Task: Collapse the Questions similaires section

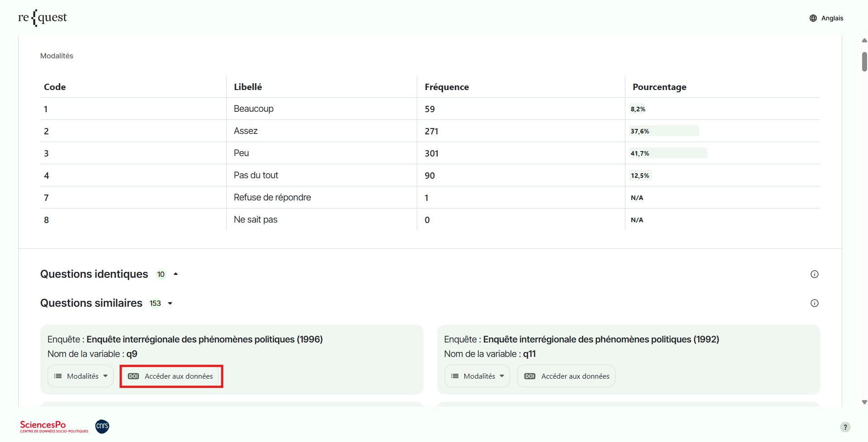Action: click(x=170, y=304)
